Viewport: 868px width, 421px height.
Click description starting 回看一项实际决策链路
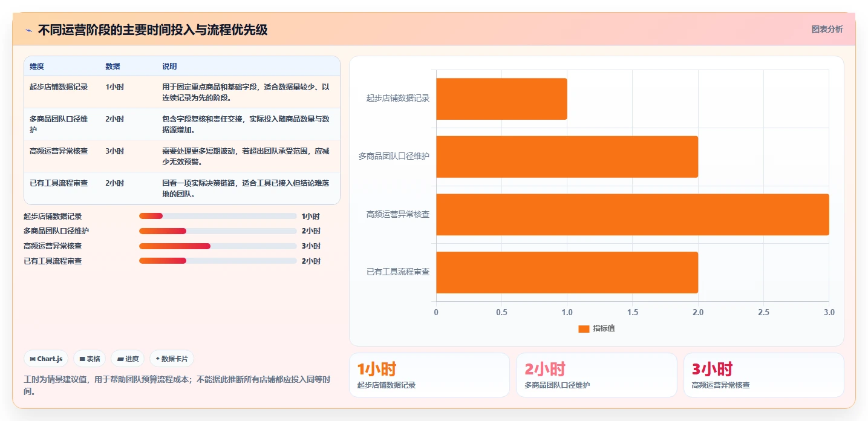[246, 189]
